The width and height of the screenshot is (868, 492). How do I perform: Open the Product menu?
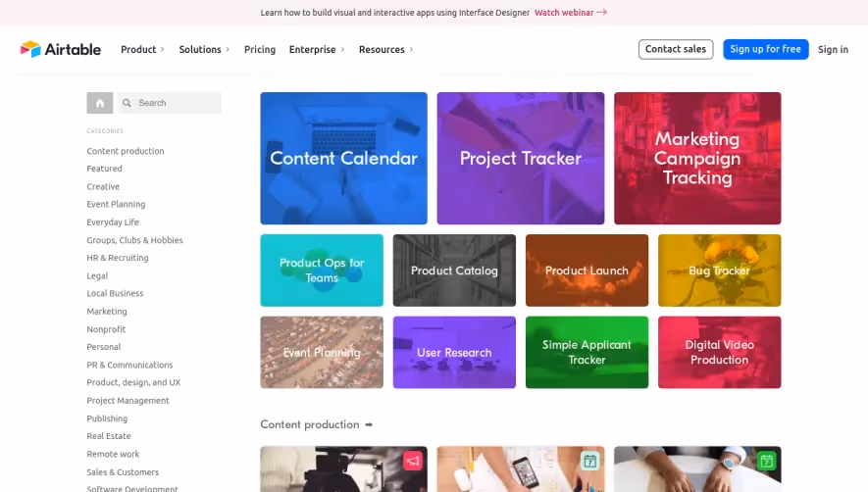click(x=138, y=49)
